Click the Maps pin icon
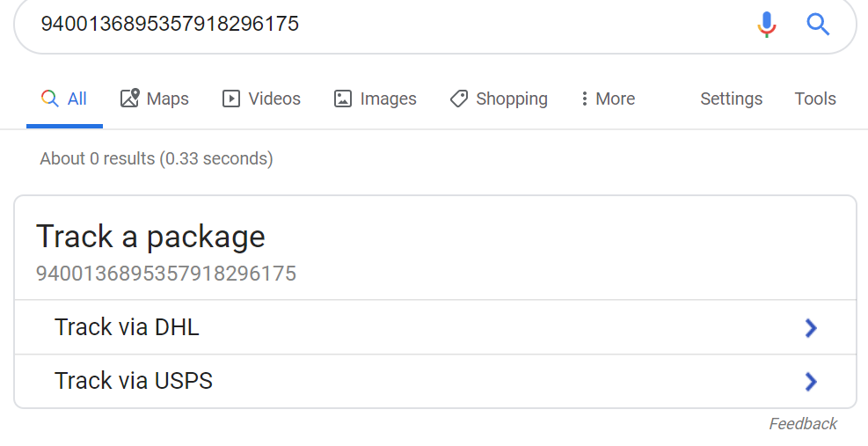868x446 pixels. (129, 99)
